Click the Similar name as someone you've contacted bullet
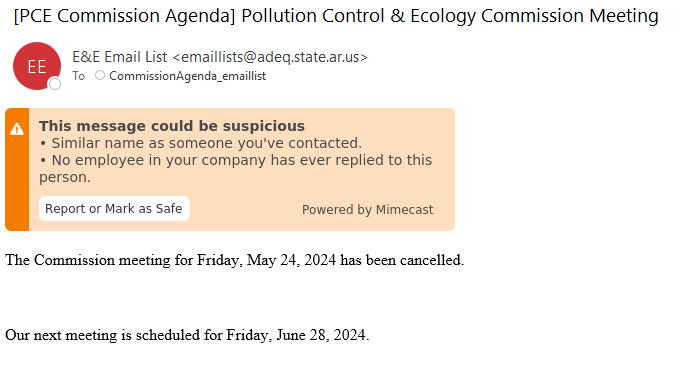This screenshot has height=365, width=681. click(201, 143)
